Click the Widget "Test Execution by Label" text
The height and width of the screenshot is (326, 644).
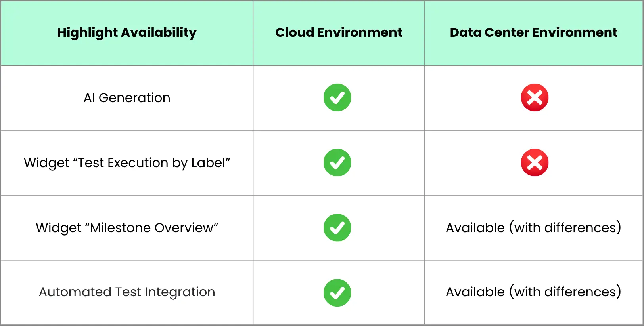click(127, 163)
